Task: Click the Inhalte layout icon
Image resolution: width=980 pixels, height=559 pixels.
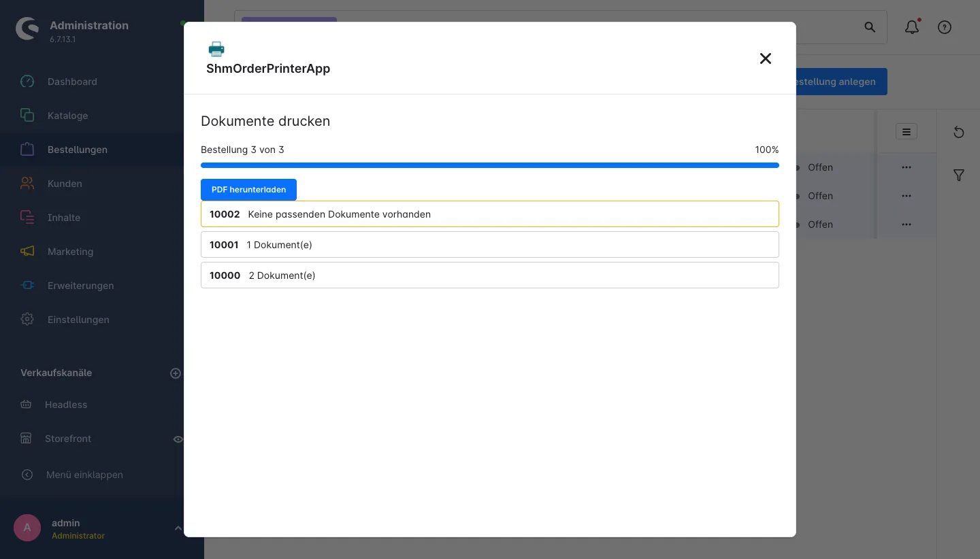Action: coord(27,218)
